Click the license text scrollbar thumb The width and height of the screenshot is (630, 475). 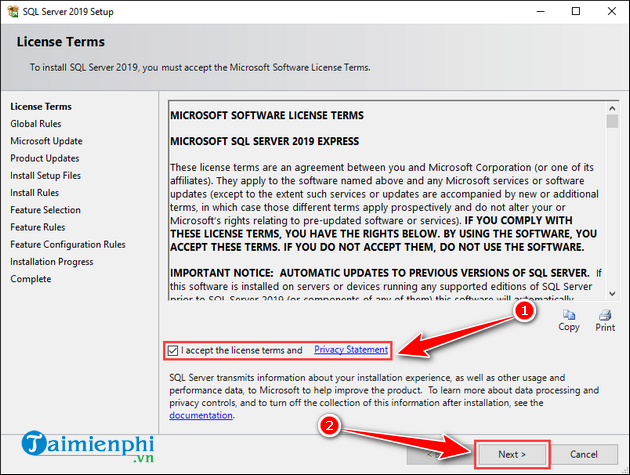pos(612,121)
